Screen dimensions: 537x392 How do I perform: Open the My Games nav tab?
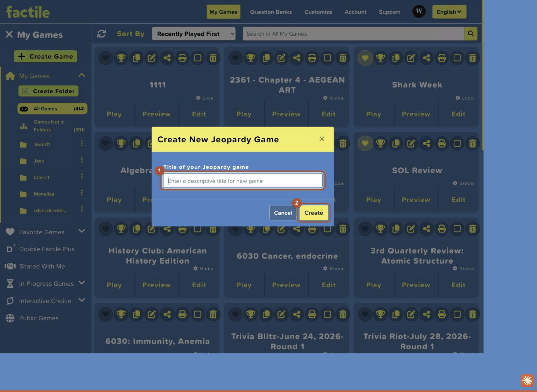click(x=224, y=12)
